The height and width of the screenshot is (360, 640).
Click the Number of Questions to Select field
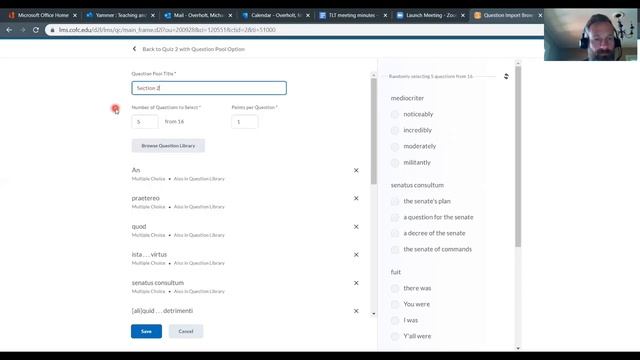pos(145,122)
